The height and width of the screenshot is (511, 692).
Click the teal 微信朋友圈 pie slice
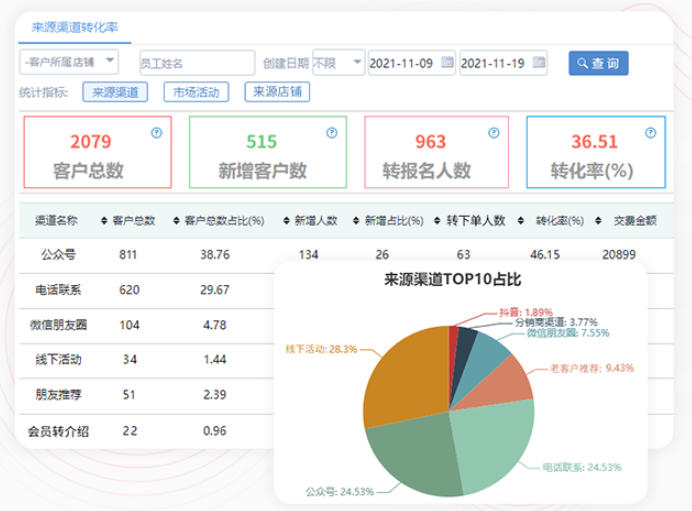[x=483, y=360]
